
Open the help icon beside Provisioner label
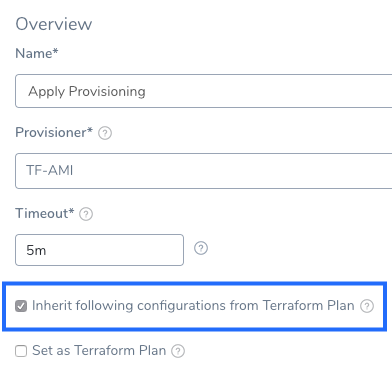(x=105, y=133)
